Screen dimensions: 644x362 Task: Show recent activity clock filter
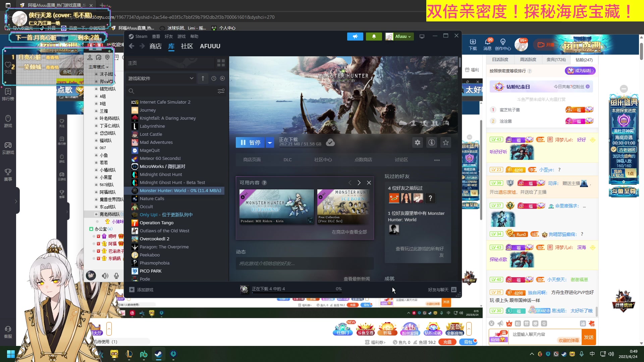tap(214, 78)
